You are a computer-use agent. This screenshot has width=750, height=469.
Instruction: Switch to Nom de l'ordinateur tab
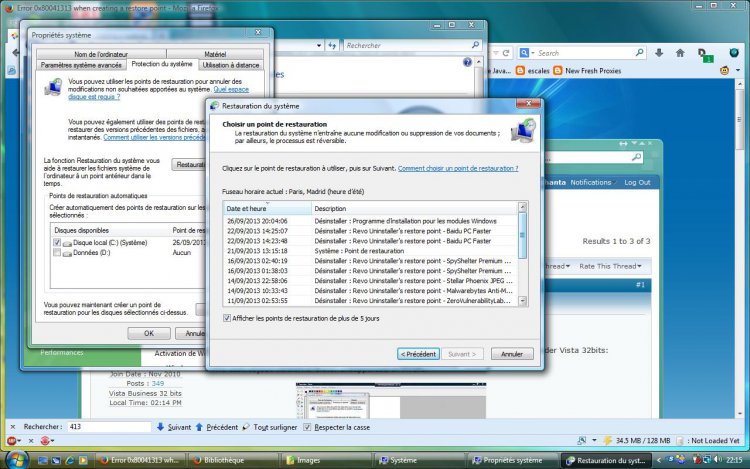(x=101, y=54)
